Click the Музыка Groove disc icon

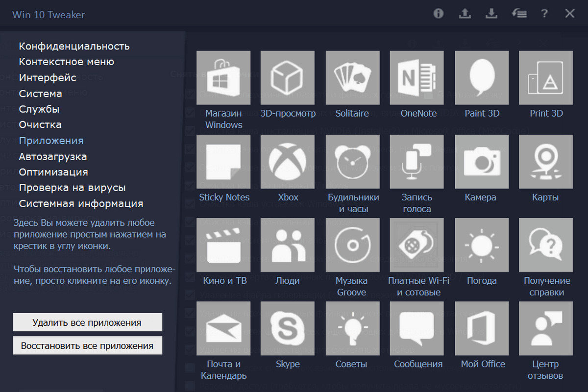coord(352,245)
